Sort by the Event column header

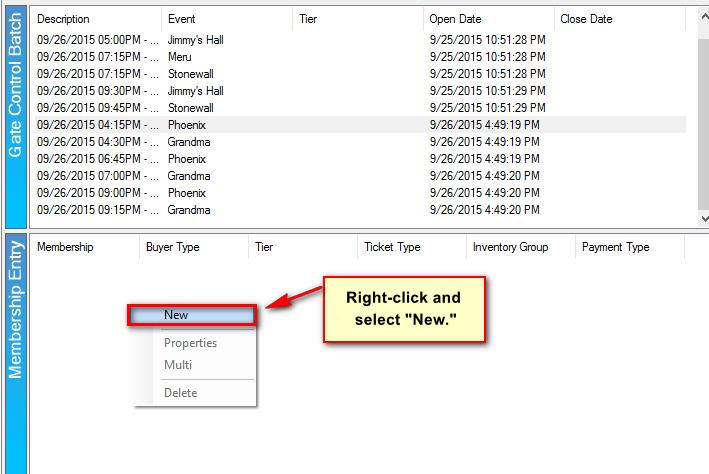227,19
